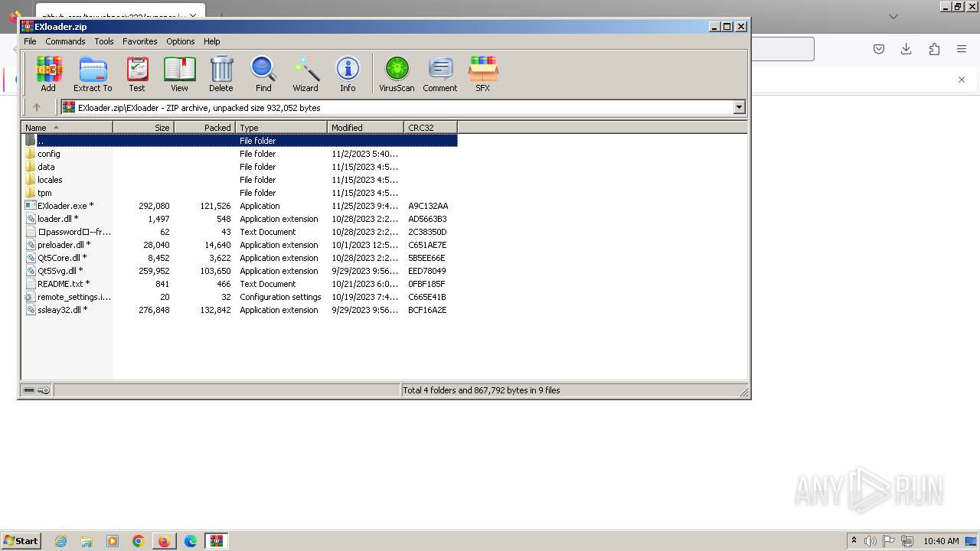The width and height of the screenshot is (980, 551).
Task: Sort by Type column header
Action: 281,127
